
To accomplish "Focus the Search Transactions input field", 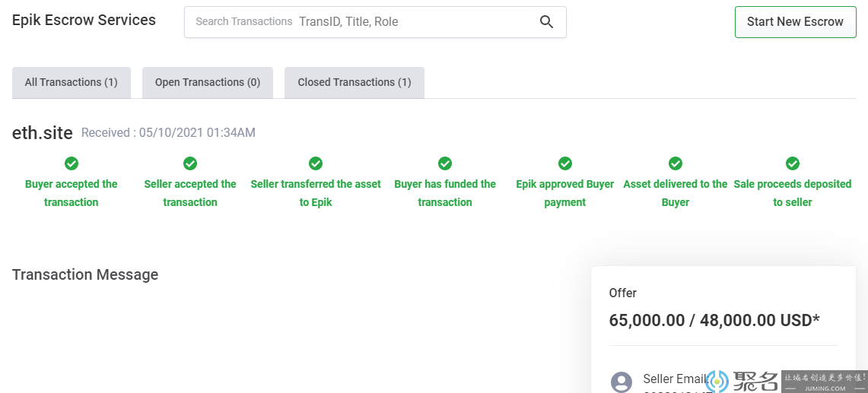I will [x=411, y=22].
